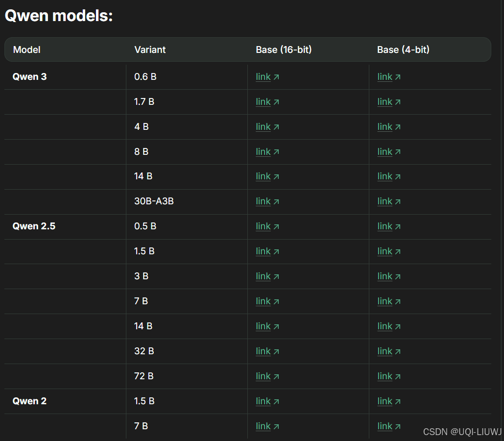Open Qwen 2 1.5 B 4-bit link
The image size is (504, 441).
pos(388,401)
